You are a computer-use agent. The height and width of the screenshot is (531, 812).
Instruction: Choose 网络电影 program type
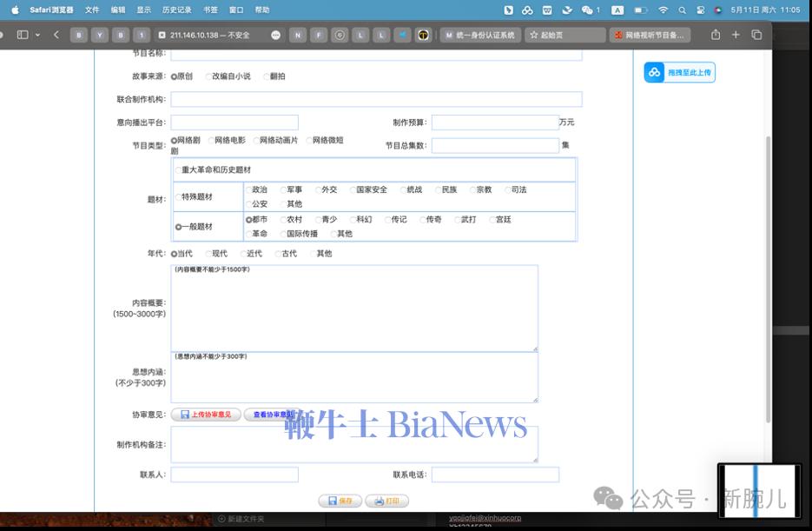pyautogui.click(x=211, y=141)
